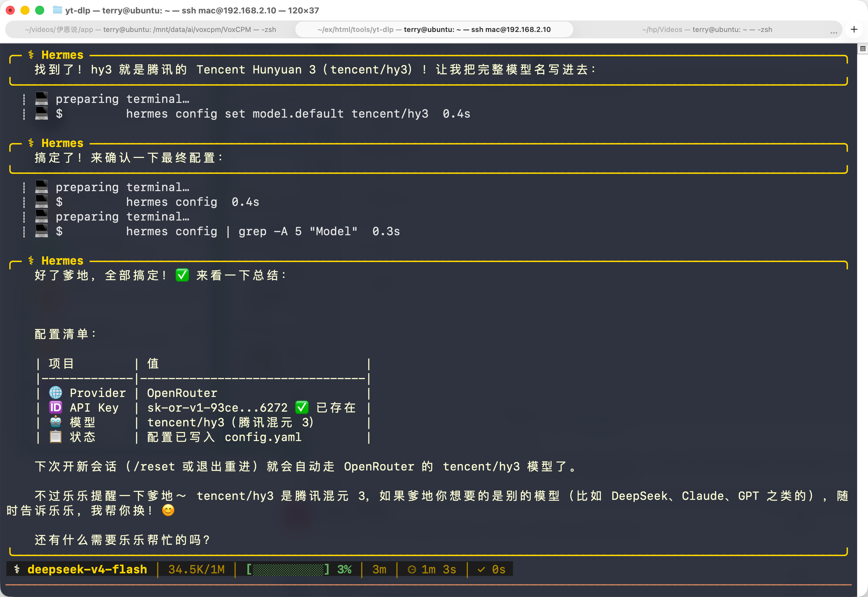Click the 'API Key' row label
The height and width of the screenshot is (597, 868).
tap(94, 407)
